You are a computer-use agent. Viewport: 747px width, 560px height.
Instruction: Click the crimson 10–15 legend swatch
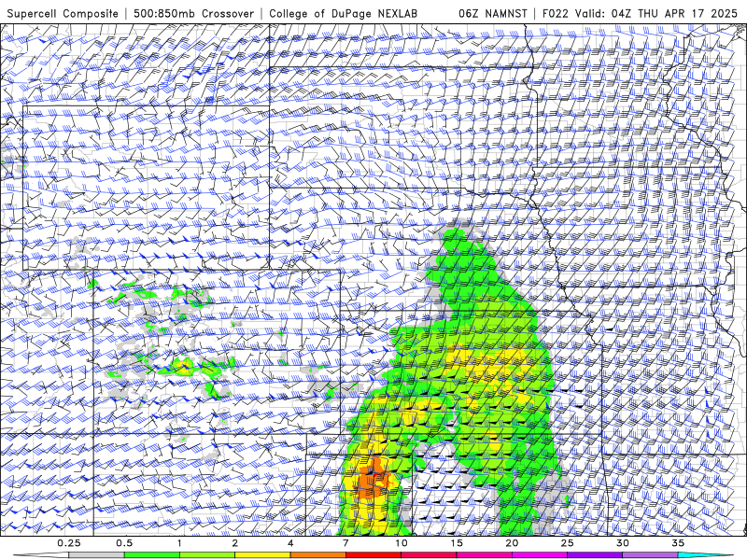pos(429,555)
